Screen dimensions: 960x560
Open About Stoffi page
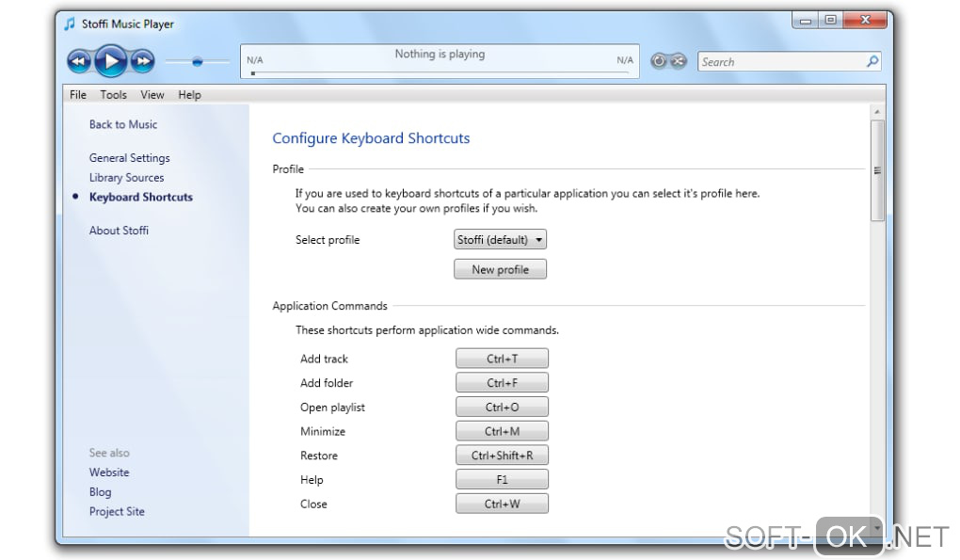pos(119,231)
